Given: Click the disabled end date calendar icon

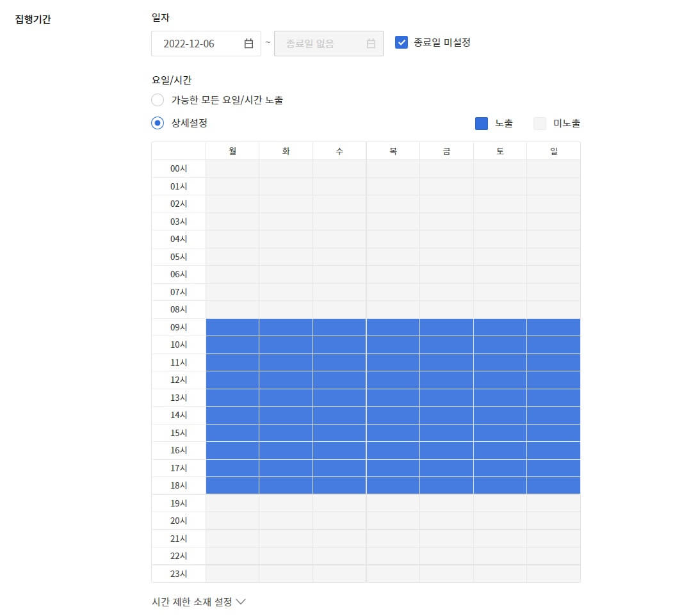Looking at the screenshot, I should pyautogui.click(x=371, y=44).
